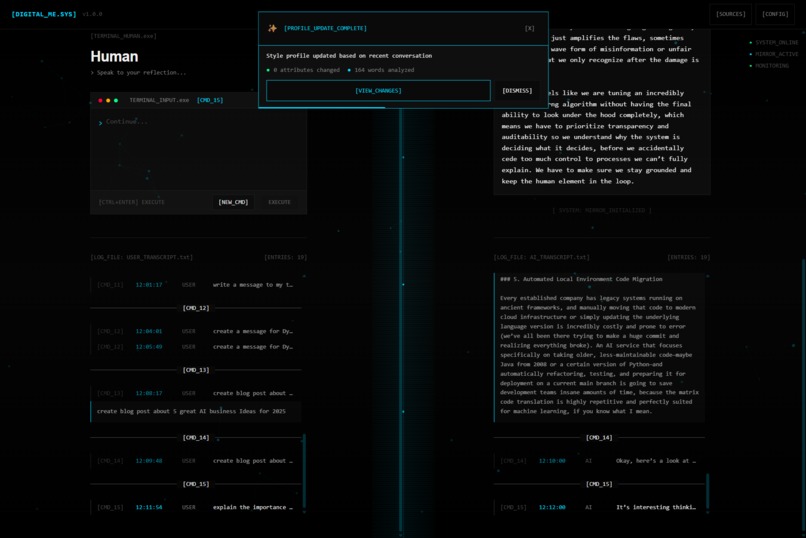Expand the 12:09:48 'create blog post about' entry

tap(195, 461)
